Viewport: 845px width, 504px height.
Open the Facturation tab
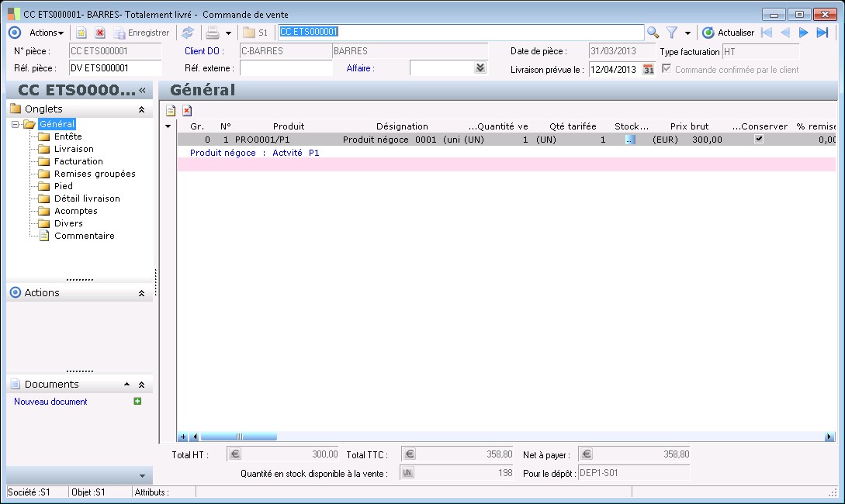pyautogui.click(x=78, y=161)
